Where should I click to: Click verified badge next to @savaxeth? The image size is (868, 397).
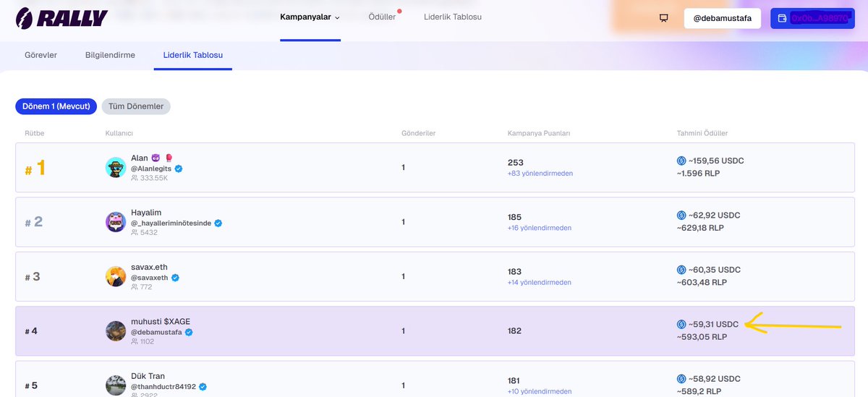pyautogui.click(x=175, y=278)
